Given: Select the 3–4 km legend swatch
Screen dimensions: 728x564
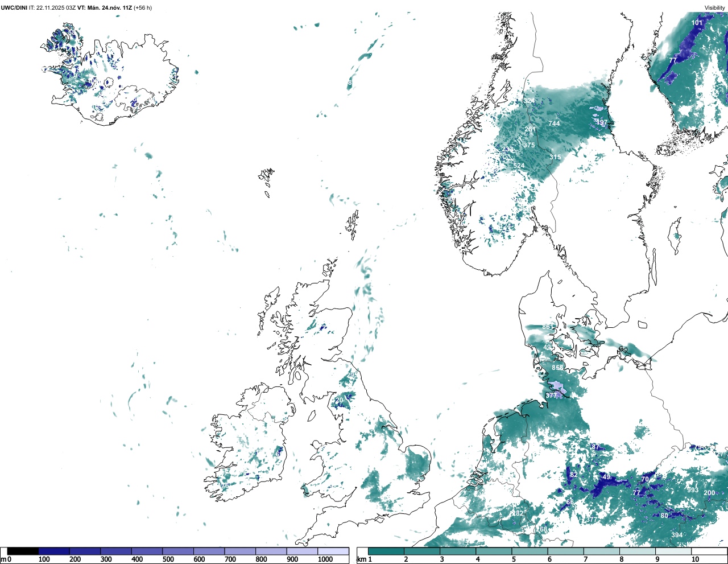Looking at the screenshot, I should pos(458,551).
